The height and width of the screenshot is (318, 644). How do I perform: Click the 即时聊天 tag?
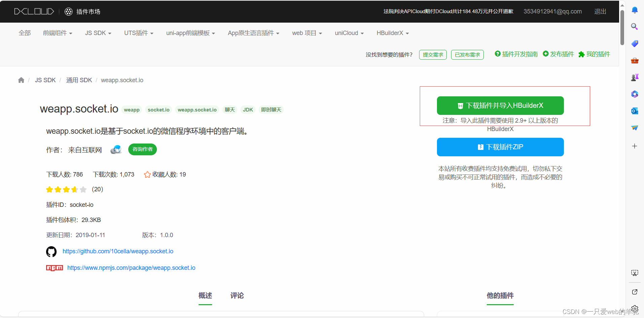(x=271, y=110)
